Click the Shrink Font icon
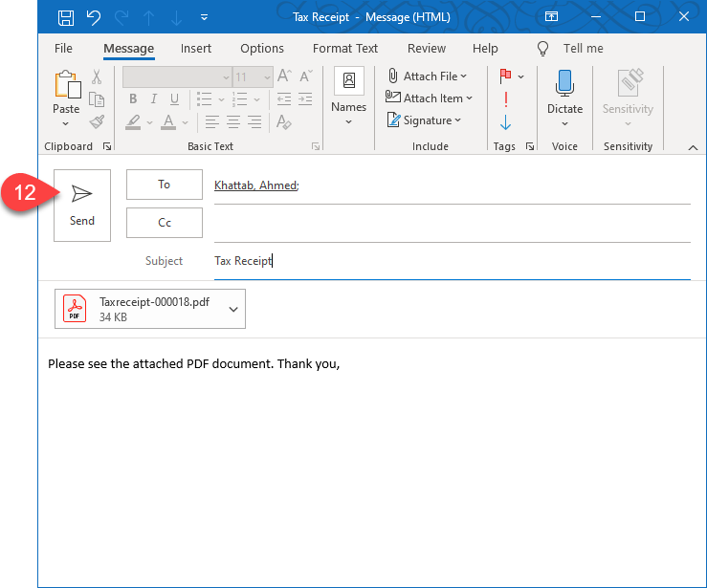The height and width of the screenshot is (588, 707). click(x=306, y=76)
